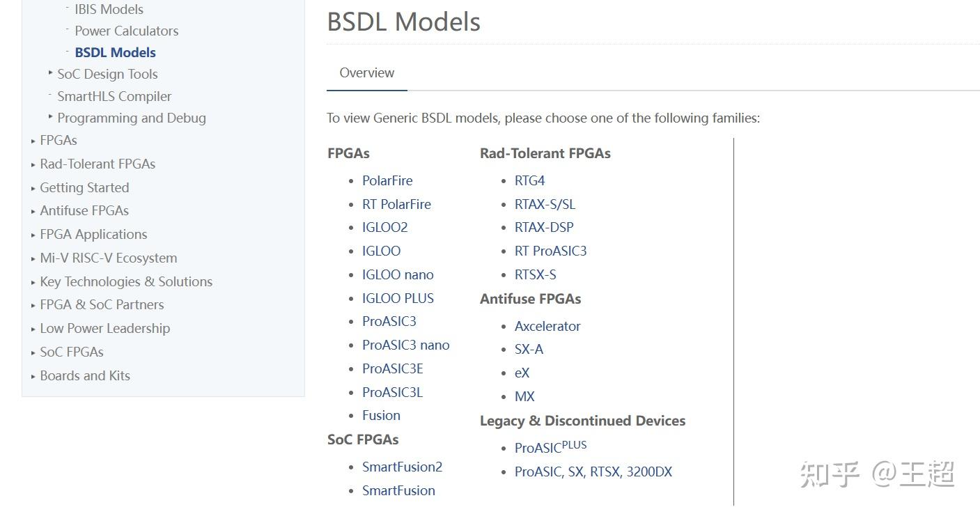Open the SmartFusion2 link

(x=402, y=467)
